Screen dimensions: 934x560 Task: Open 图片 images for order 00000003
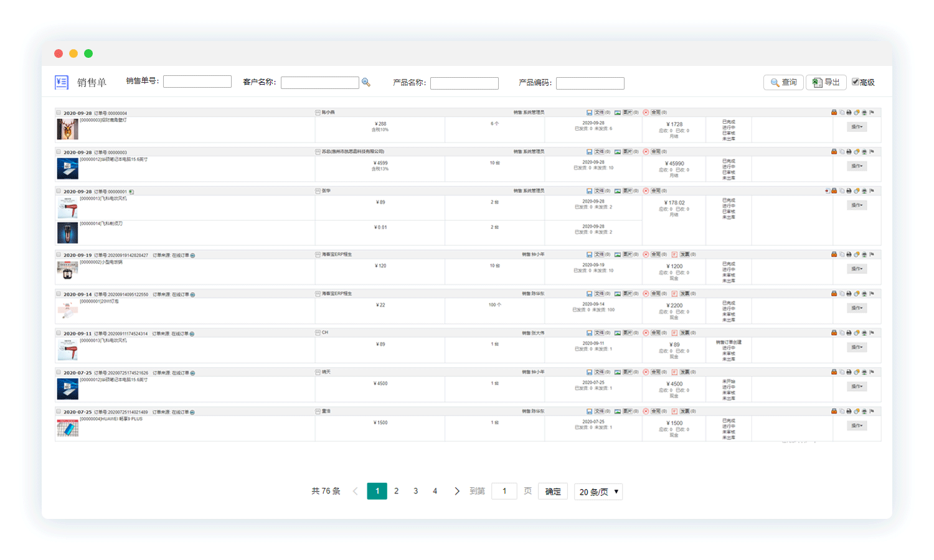[626, 152]
